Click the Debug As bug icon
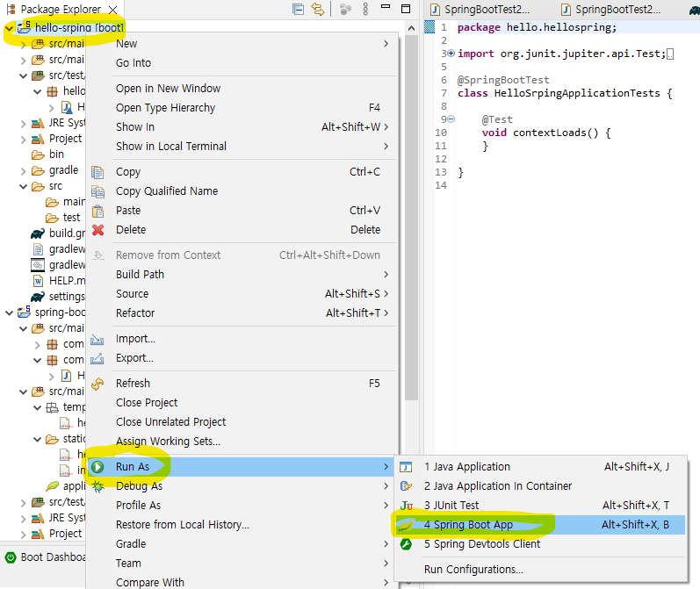Screen dimensions: 700x589 pyautogui.click(x=97, y=486)
